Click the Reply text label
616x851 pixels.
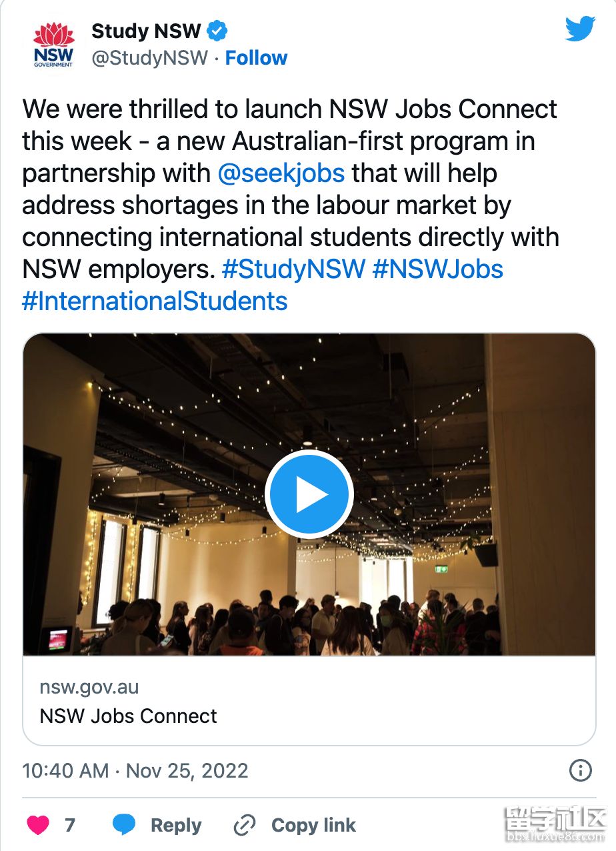[176, 826]
